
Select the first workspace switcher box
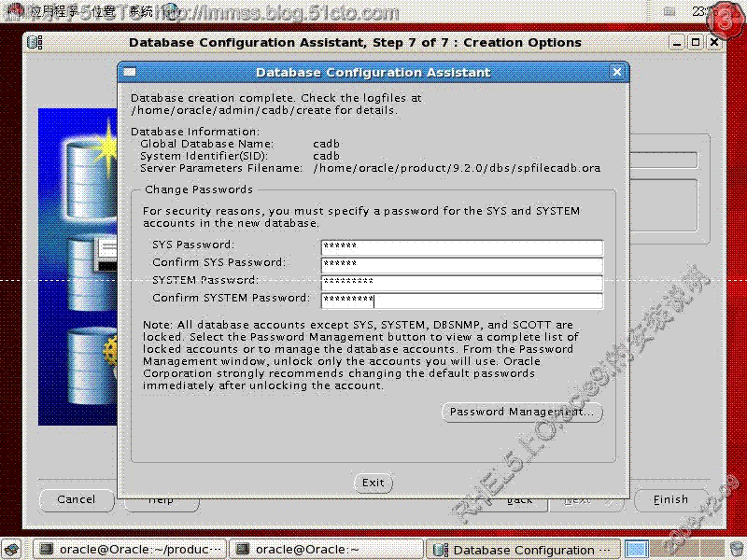(x=637, y=550)
